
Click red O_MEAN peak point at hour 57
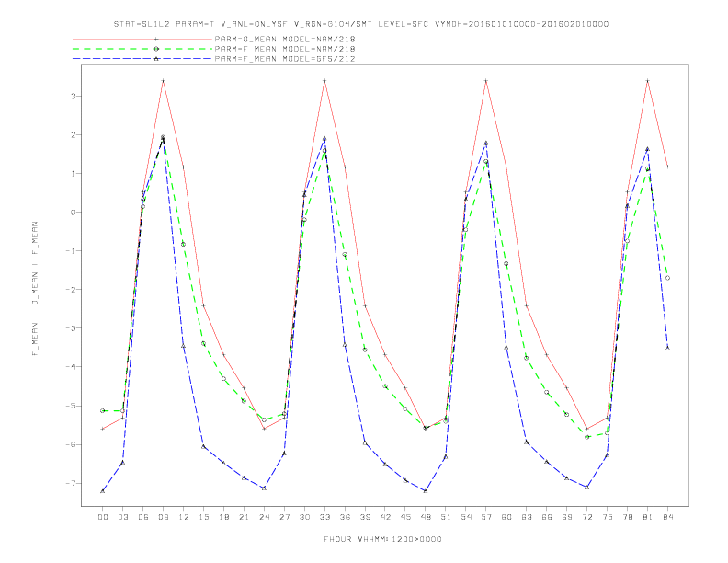click(486, 81)
